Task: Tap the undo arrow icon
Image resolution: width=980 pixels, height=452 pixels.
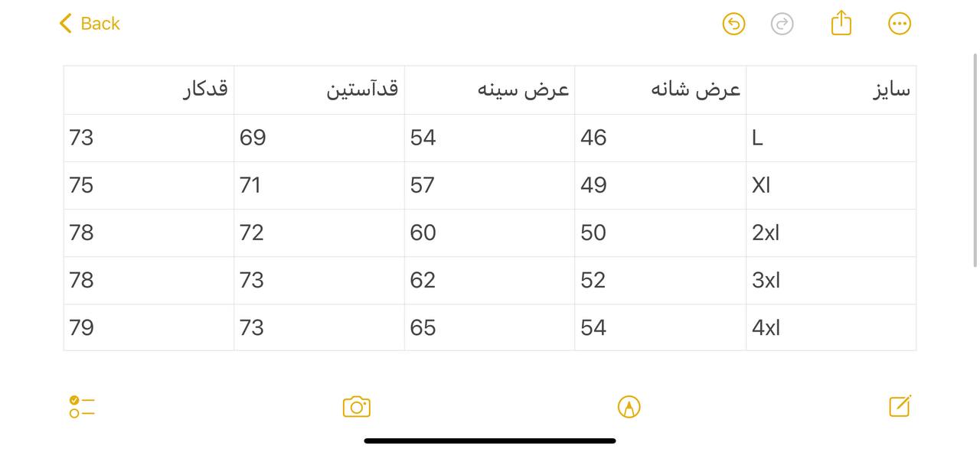Action: [x=733, y=24]
